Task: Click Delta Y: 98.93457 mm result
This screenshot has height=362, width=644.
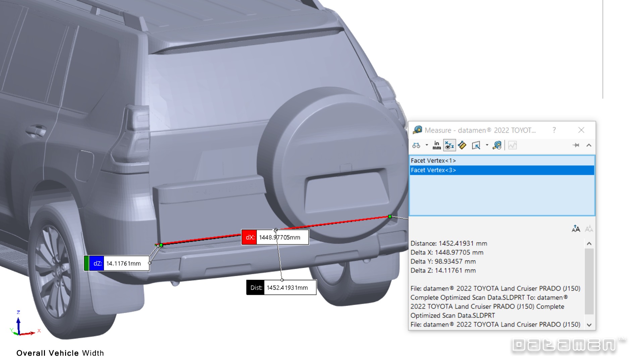Action: 443,261
